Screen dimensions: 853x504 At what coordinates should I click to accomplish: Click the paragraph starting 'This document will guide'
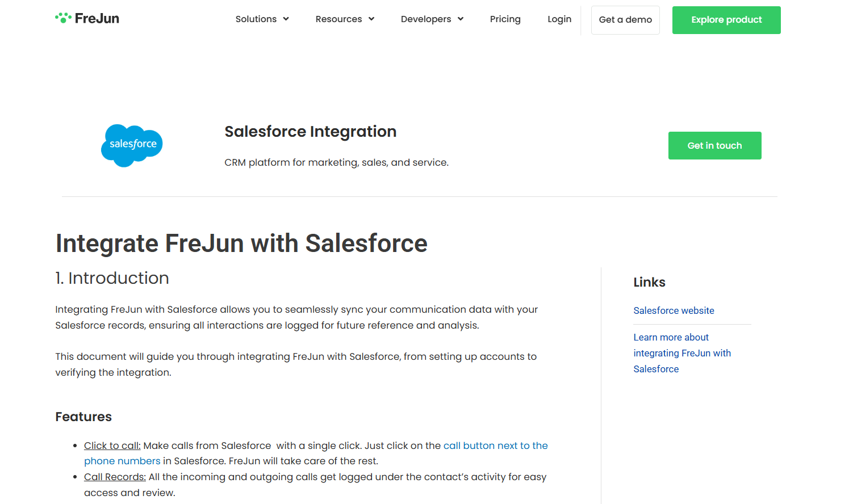296,364
